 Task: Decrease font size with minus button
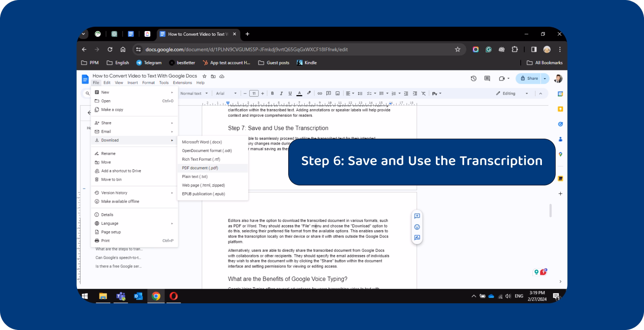click(245, 93)
